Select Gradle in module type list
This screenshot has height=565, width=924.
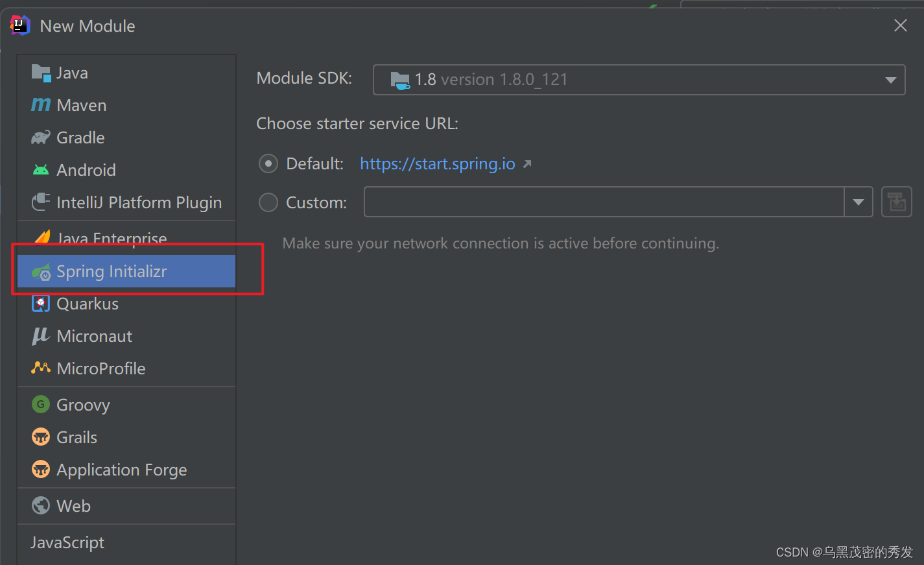point(126,138)
